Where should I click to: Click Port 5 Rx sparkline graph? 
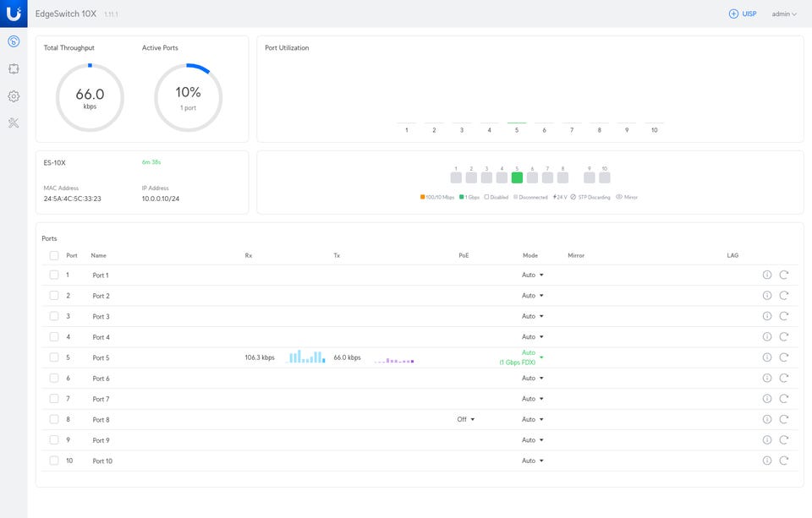305,357
